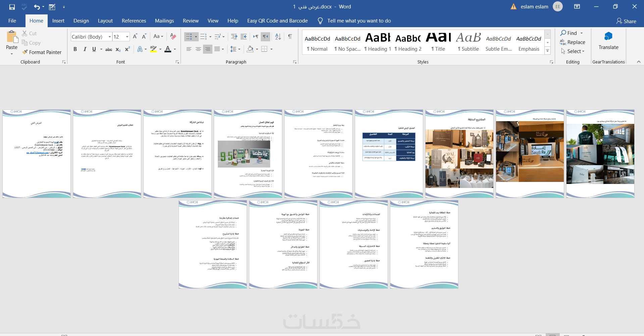Switch to the Design tab
644x336 pixels.
[81, 21]
